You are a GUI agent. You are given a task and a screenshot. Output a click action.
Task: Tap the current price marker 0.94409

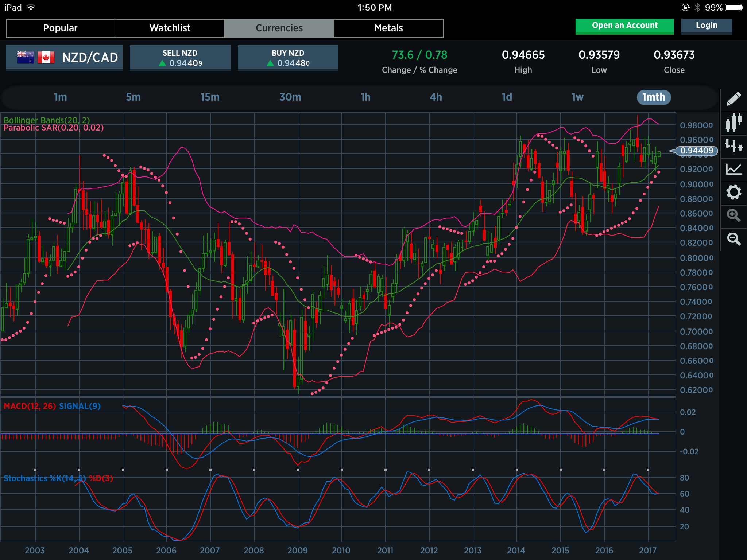[x=696, y=151]
